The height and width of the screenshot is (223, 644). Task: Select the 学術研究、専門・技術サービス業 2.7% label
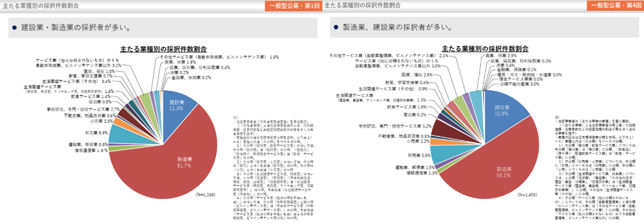[x=83, y=109]
